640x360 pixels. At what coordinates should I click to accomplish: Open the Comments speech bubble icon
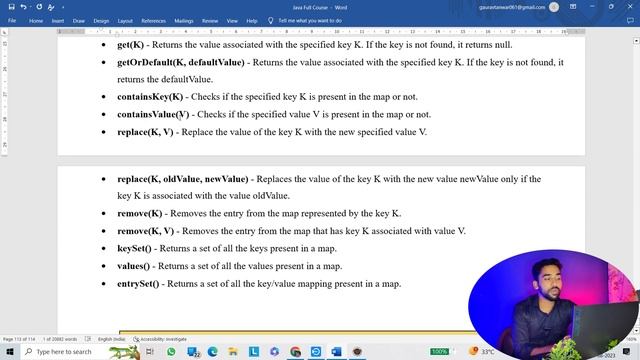click(630, 20)
